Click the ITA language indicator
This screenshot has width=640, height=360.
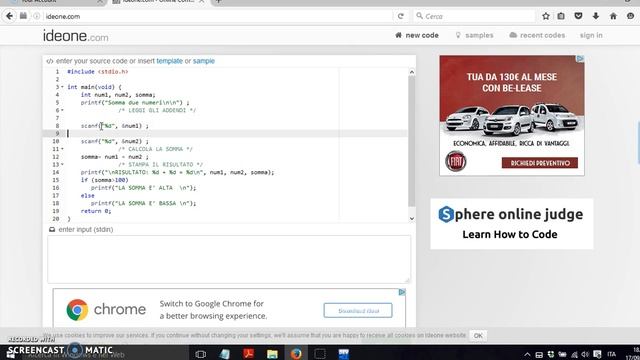tap(611, 354)
